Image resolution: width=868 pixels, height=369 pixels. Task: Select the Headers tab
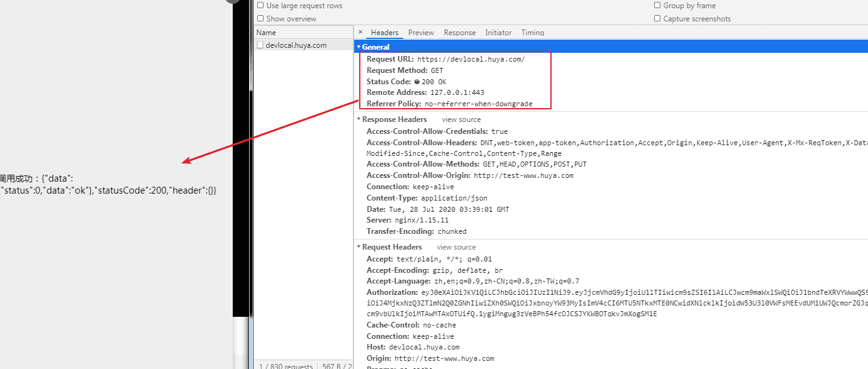coord(384,33)
